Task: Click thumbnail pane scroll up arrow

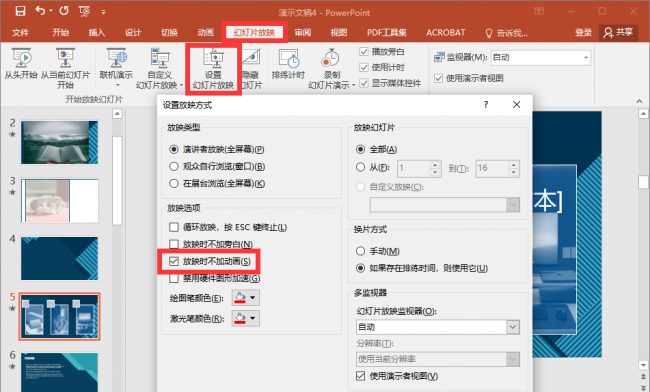Action: pos(117,114)
